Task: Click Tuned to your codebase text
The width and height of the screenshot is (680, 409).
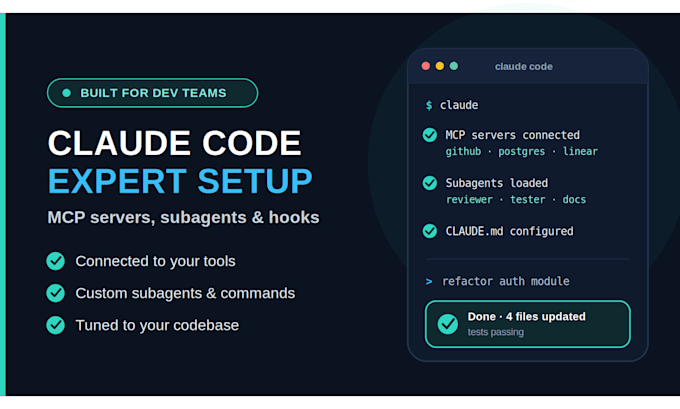Action: (x=157, y=326)
